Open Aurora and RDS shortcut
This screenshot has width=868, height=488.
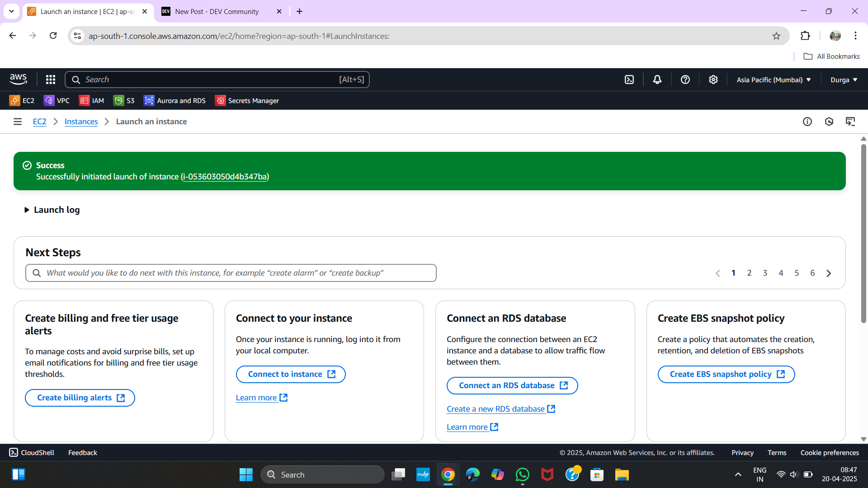pyautogui.click(x=175, y=101)
